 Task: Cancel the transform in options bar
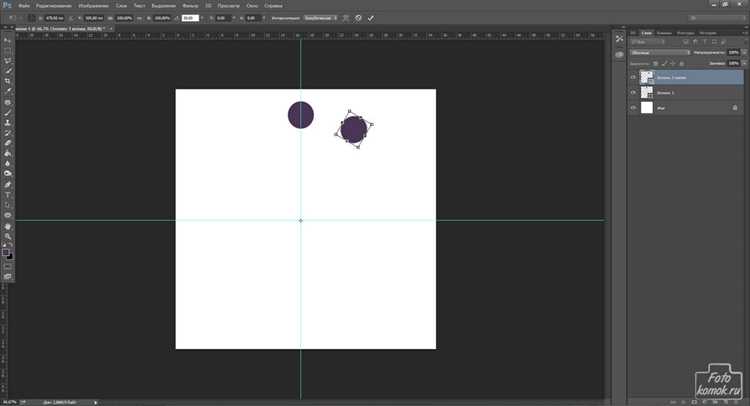(x=358, y=18)
